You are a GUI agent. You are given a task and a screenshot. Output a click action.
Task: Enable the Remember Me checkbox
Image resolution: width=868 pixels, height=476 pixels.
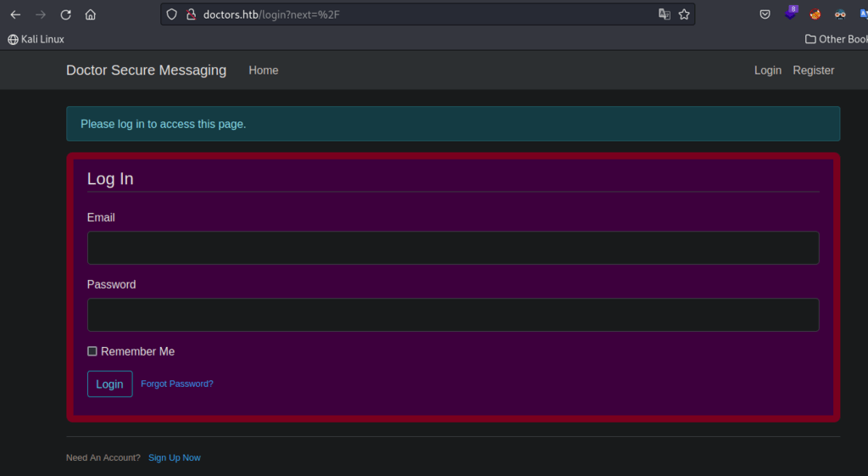(92, 351)
